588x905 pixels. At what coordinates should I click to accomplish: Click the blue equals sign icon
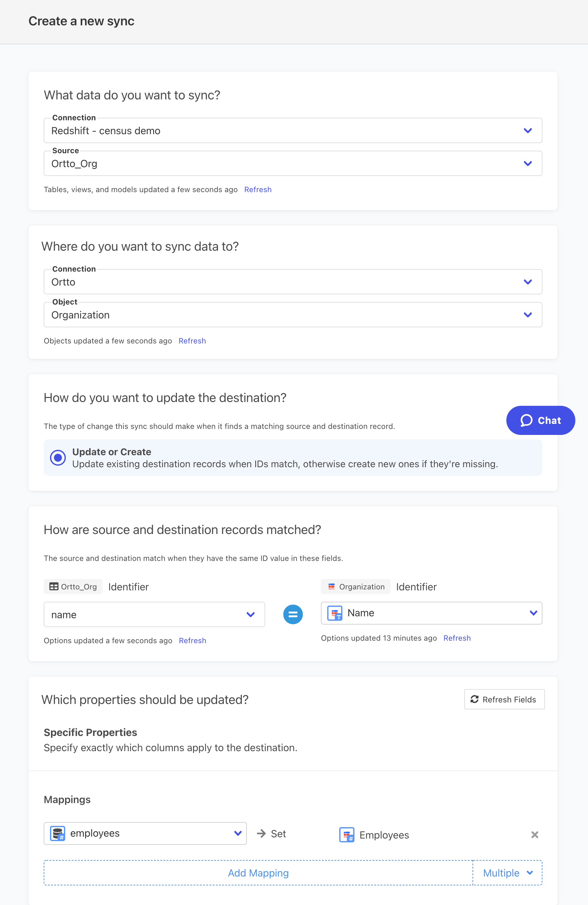293,614
